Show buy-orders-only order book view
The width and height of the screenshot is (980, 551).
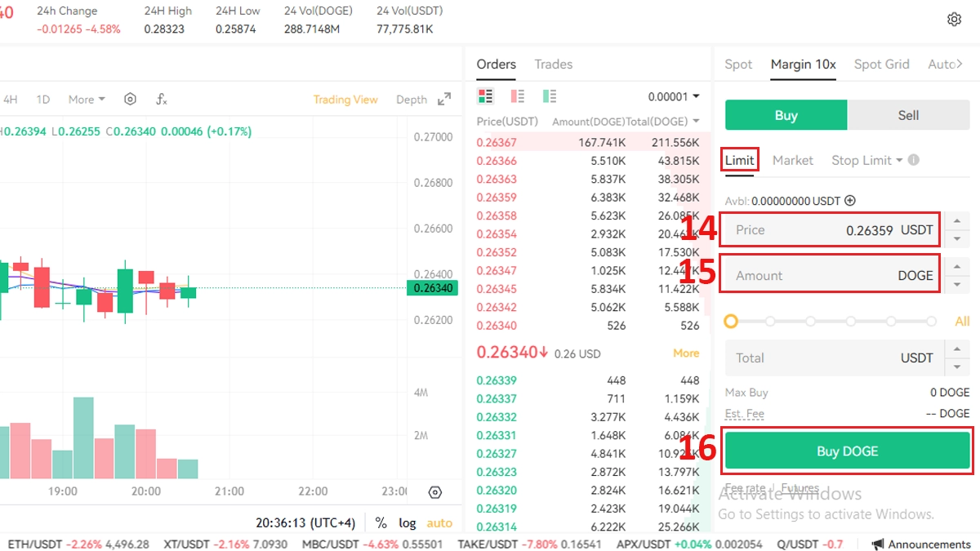click(x=549, y=96)
